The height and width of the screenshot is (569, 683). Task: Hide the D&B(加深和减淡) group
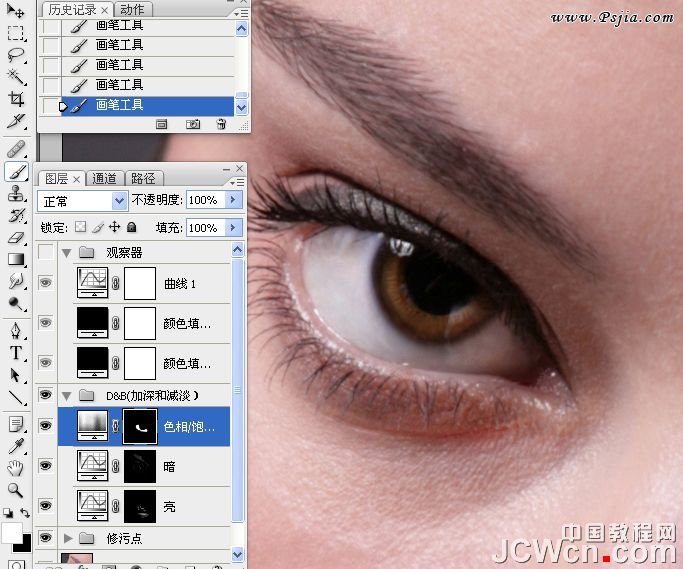click(x=45, y=395)
